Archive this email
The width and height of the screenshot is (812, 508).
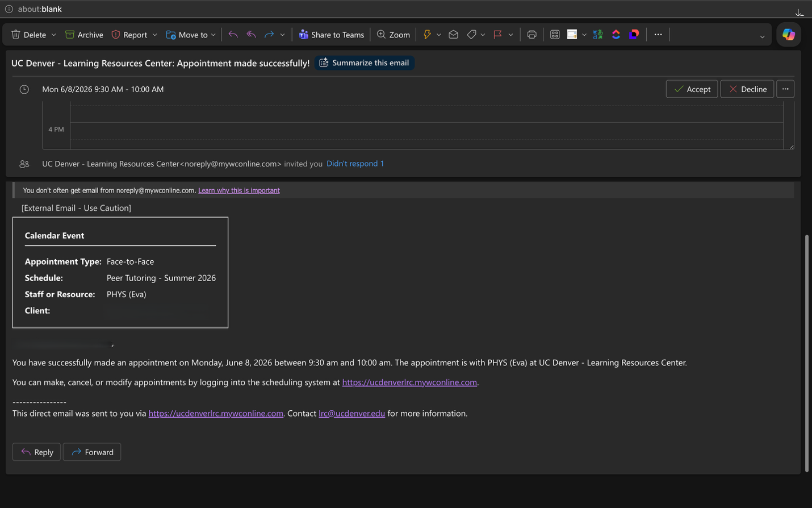click(84, 35)
